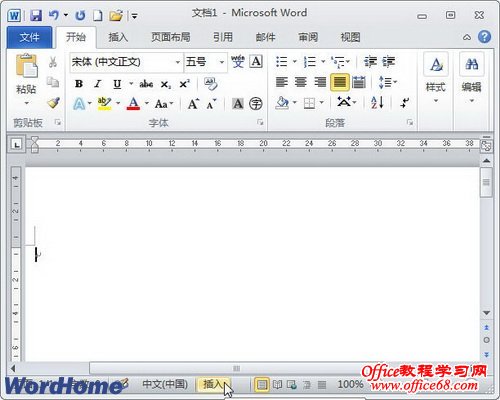Screen dimensions: 500x400
Task: Open the Change Case Aa dropdown
Action: pos(164,104)
